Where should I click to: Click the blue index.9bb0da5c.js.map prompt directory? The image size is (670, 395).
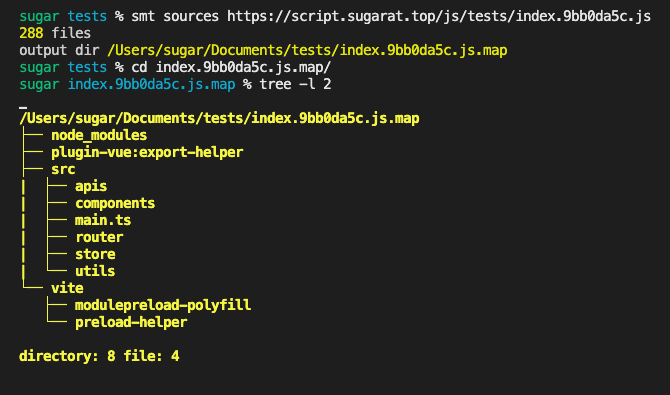[x=151, y=84]
